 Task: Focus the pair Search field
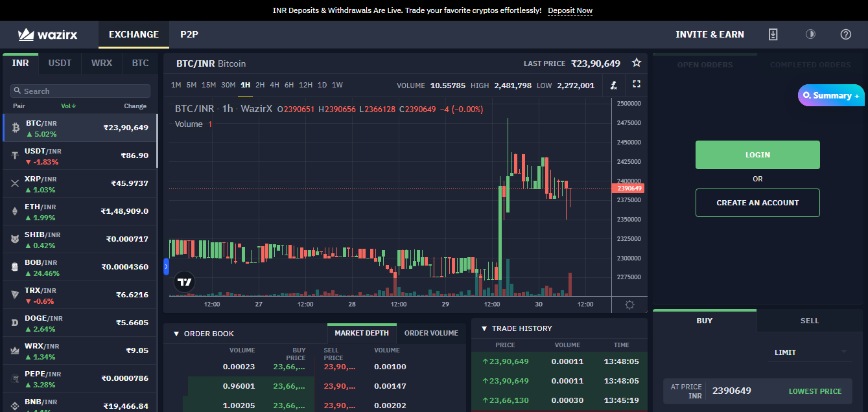80,91
